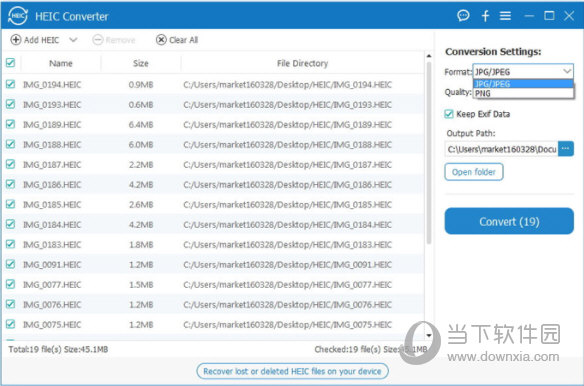The width and height of the screenshot is (584, 386).
Task: Open the Facebook share icon
Action: (x=485, y=16)
